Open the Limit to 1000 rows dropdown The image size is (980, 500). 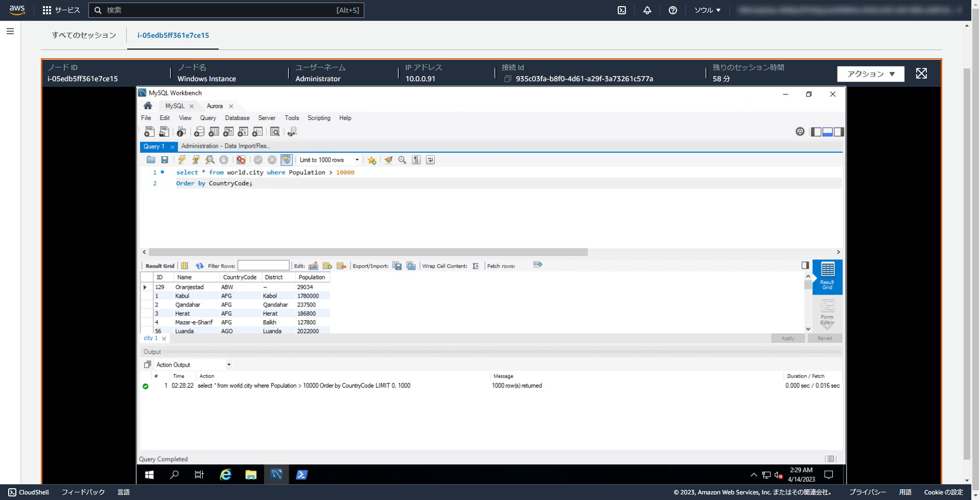point(357,160)
